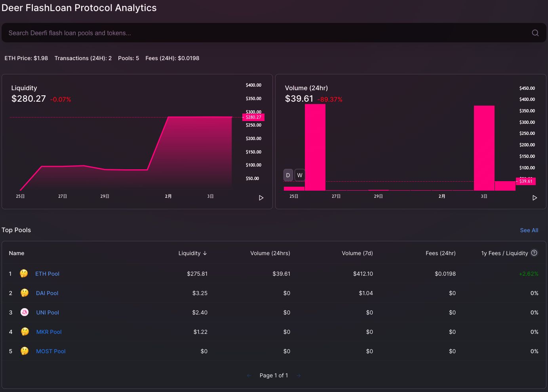Open the DAI Pool link
This screenshot has width=548, height=392.
[47, 293]
